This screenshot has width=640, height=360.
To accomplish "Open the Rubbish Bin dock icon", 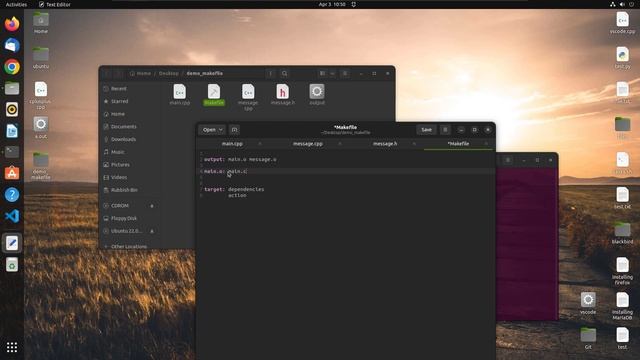I will (x=12, y=264).
